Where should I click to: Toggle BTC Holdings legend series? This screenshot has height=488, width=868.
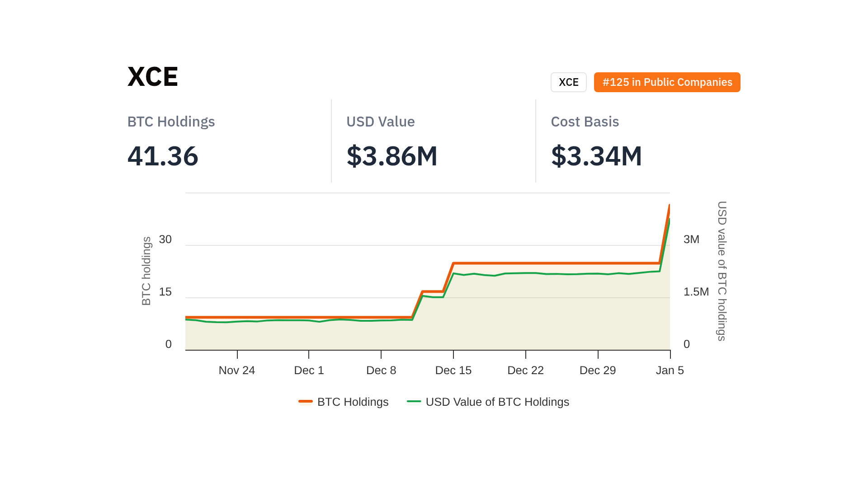353,402
